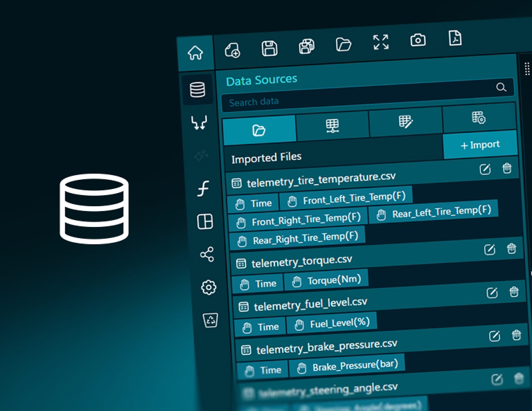Delete telemetry_tire_temperature.csv with trash icon
The height and width of the screenshot is (411, 532).
pyautogui.click(x=507, y=168)
